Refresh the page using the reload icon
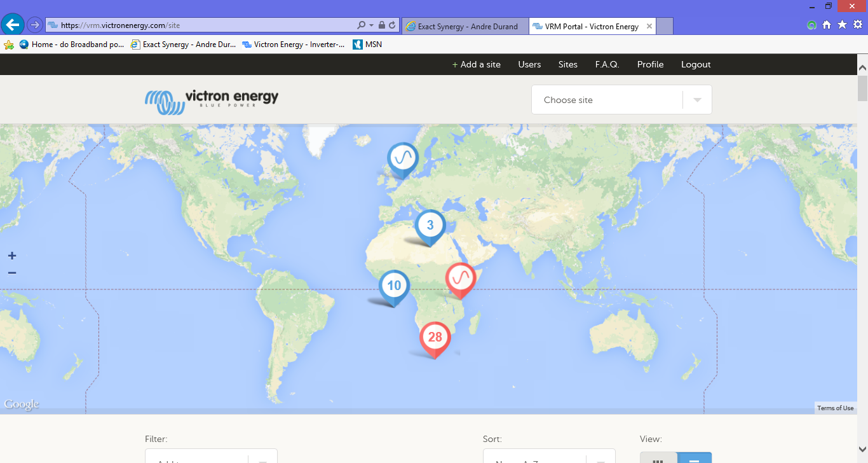This screenshot has height=463, width=868. 392,25
